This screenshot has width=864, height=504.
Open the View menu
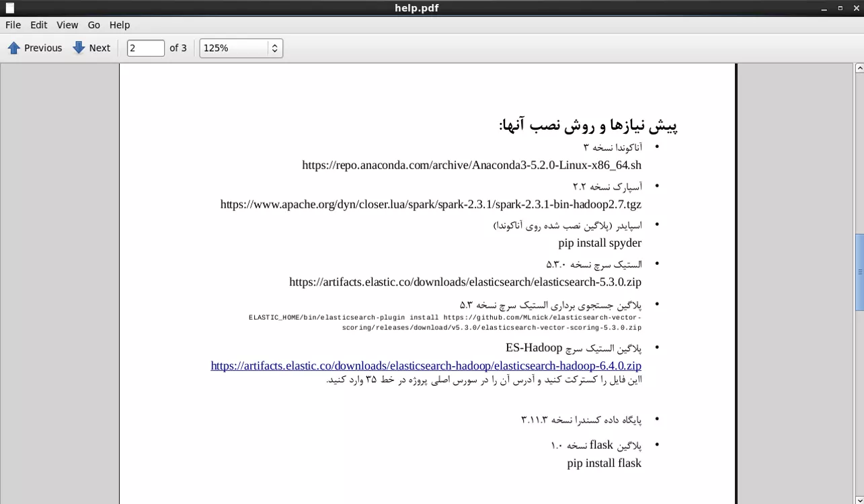67,25
